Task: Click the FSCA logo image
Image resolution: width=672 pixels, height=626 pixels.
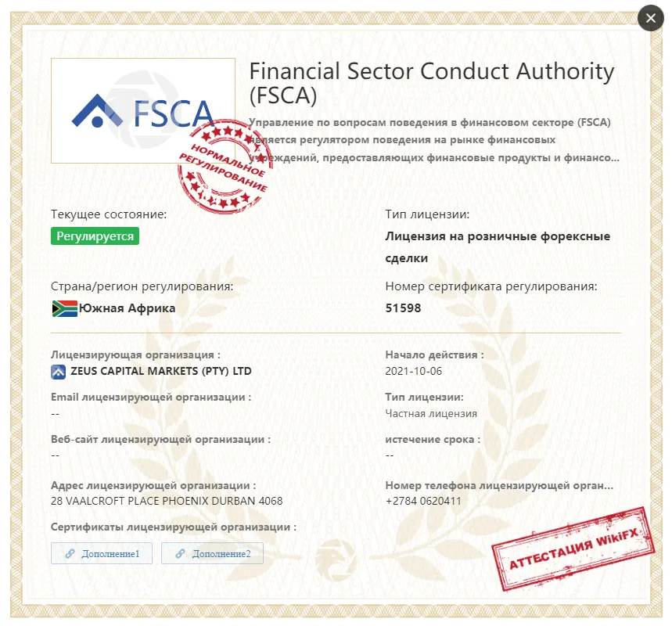Action: (x=142, y=110)
